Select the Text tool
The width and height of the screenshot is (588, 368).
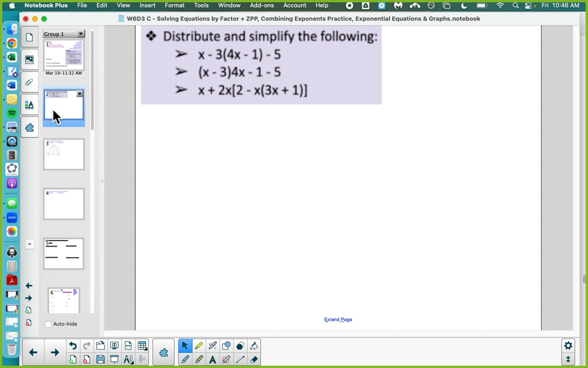pyautogui.click(x=213, y=360)
